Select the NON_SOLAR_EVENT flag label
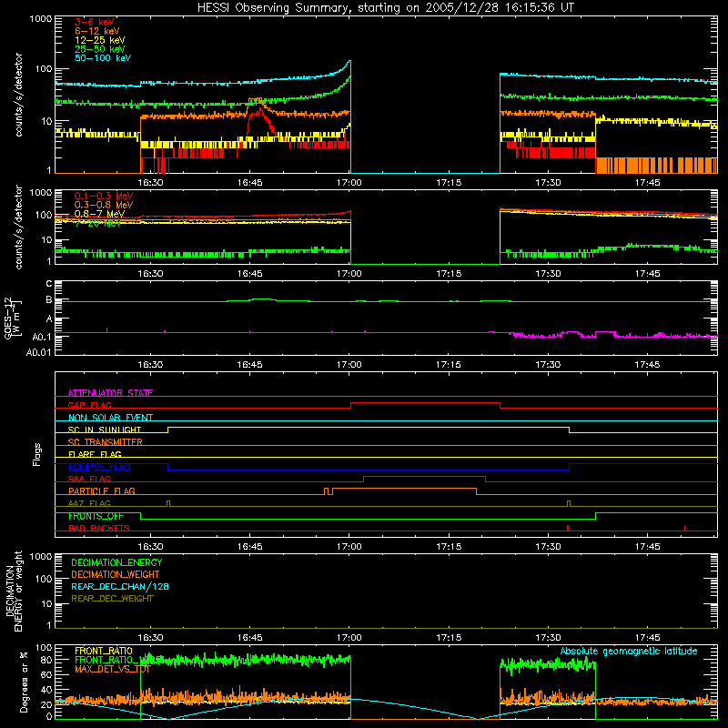 (110, 418)
